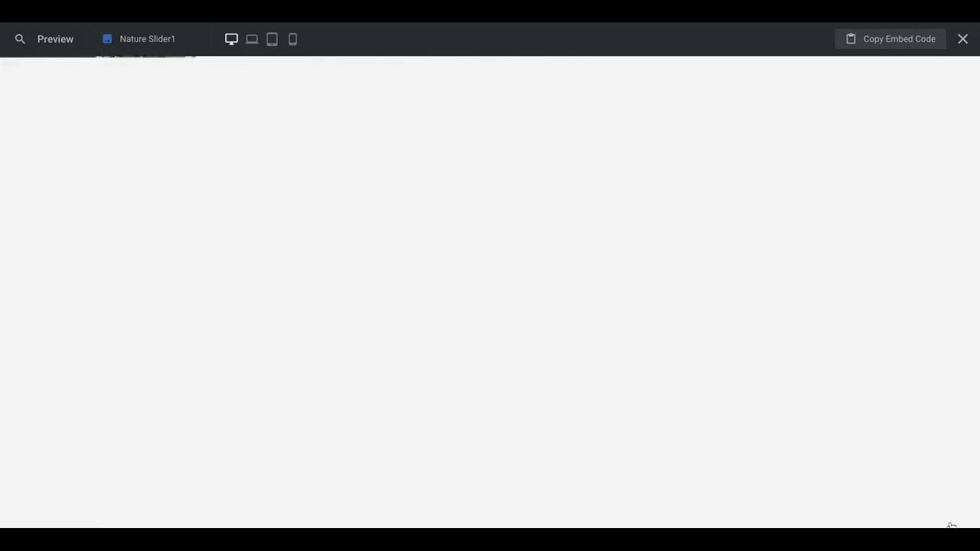Click the search magnifier icon

pos(21,39)
